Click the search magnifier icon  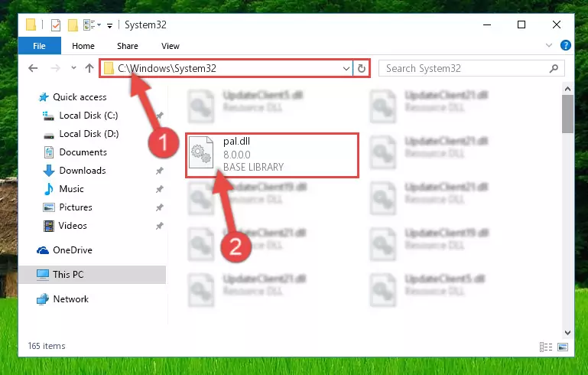coord(554,68)
